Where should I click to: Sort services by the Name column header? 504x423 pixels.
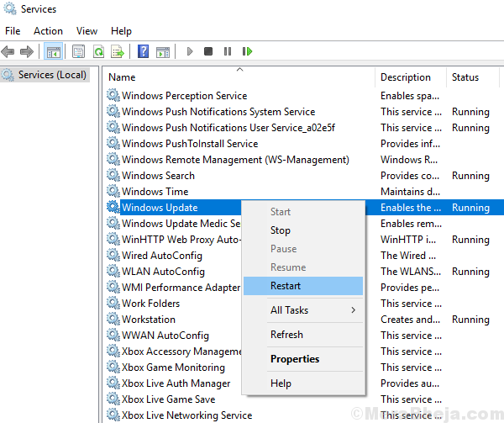[122, 77]
